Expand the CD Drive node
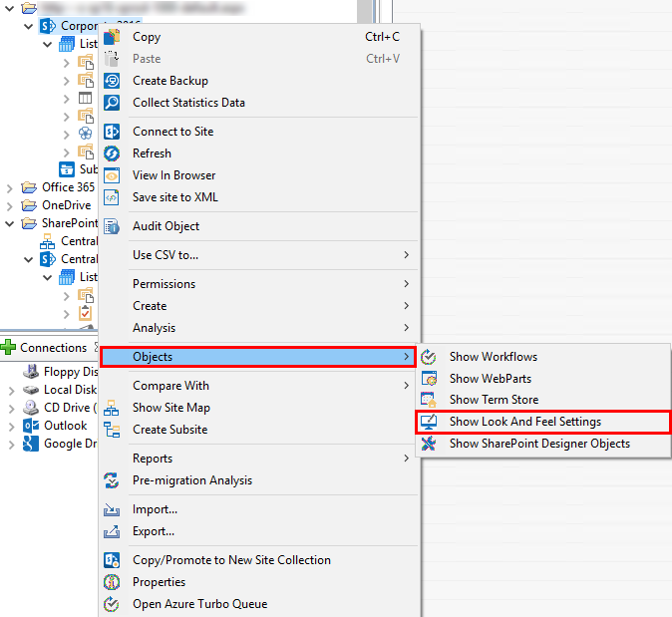 [12, 409]
